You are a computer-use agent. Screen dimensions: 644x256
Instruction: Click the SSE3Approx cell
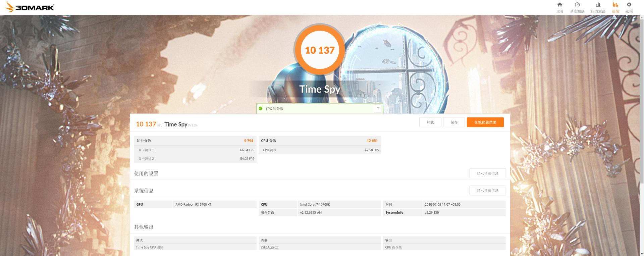click(269, 248)
